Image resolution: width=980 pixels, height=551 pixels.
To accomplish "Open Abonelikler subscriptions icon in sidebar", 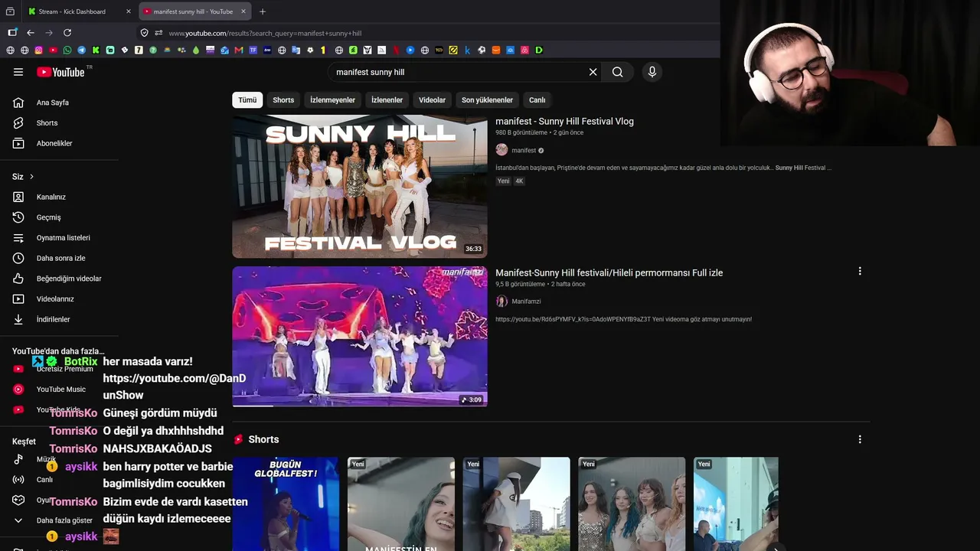I will pyautogui.click(x=18, y=143).
